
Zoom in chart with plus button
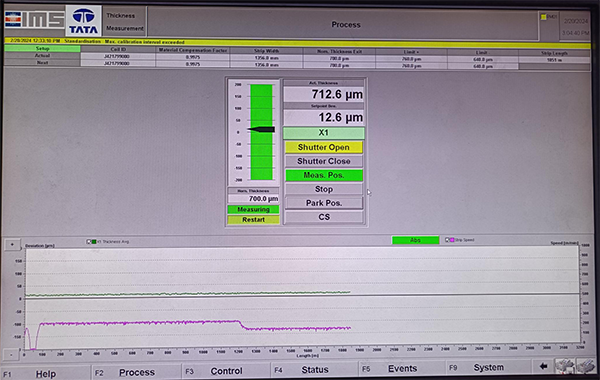(x=12, y=245)
